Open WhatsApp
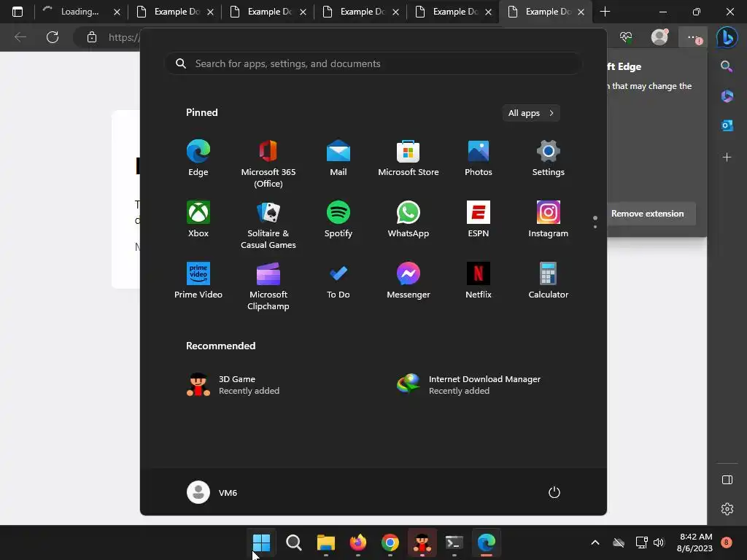The height and width of the screenshot is (560, 747). (x=409, y=219)
